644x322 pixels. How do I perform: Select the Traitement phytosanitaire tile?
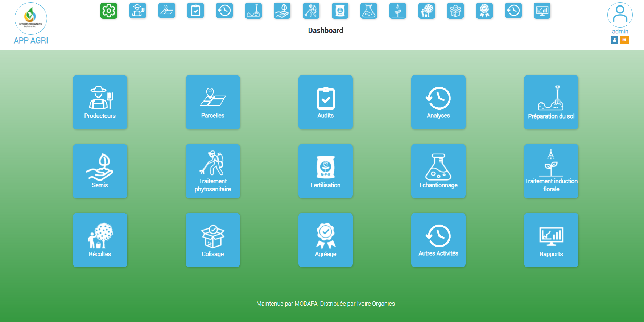click(x=213, y=171)
